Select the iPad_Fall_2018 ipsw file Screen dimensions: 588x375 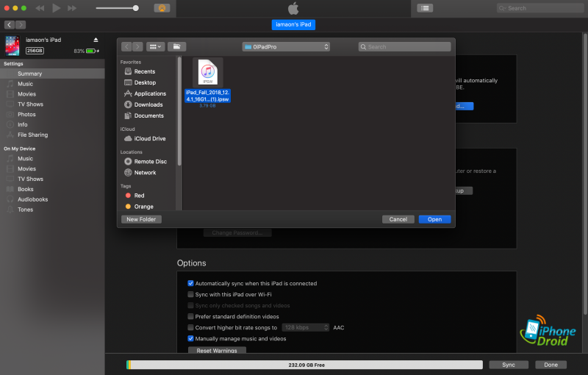tap(207, 82)
